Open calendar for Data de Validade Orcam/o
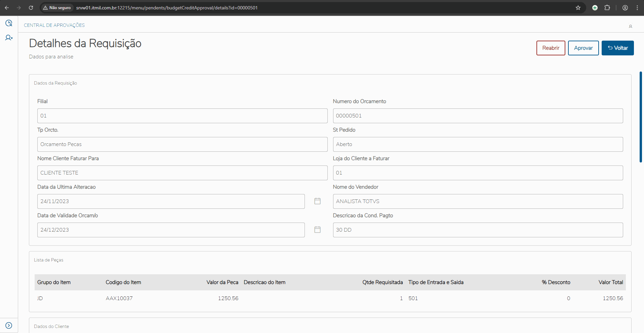 pos(317,230)
